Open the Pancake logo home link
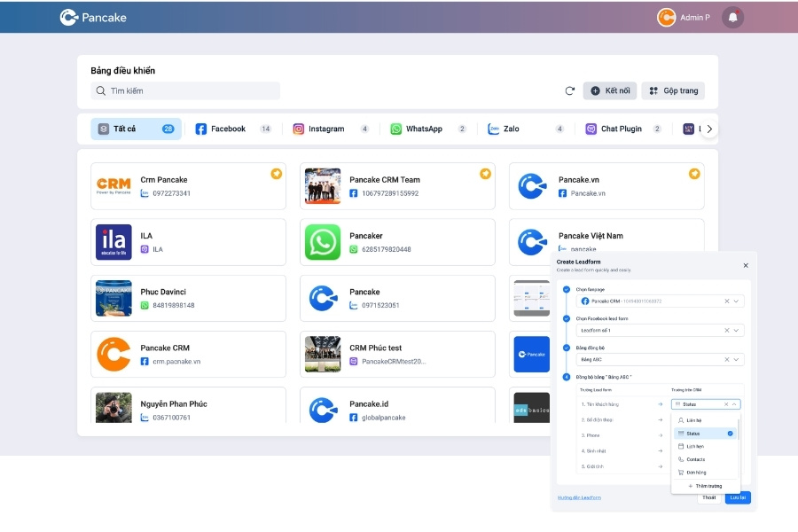 (x=93, y=18)
